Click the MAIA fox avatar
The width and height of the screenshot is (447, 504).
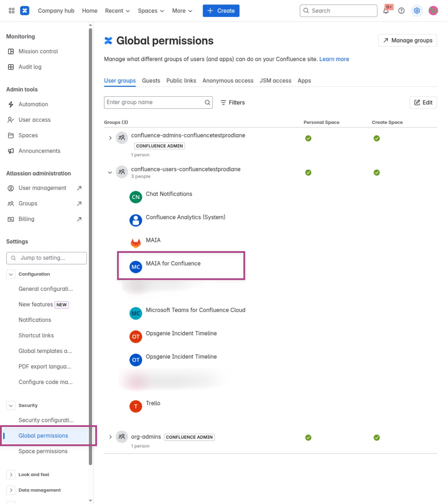(136, 243)
